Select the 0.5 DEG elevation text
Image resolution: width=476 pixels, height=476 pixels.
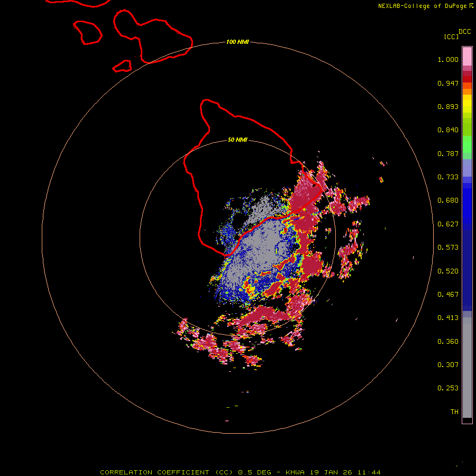click(254, 472)
